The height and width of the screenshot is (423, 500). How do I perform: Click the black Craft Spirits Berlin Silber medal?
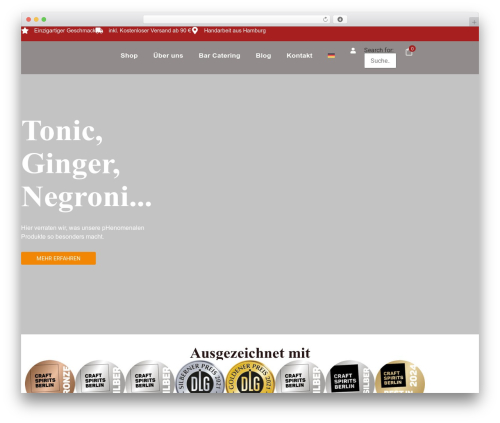(x=350, y=377)
